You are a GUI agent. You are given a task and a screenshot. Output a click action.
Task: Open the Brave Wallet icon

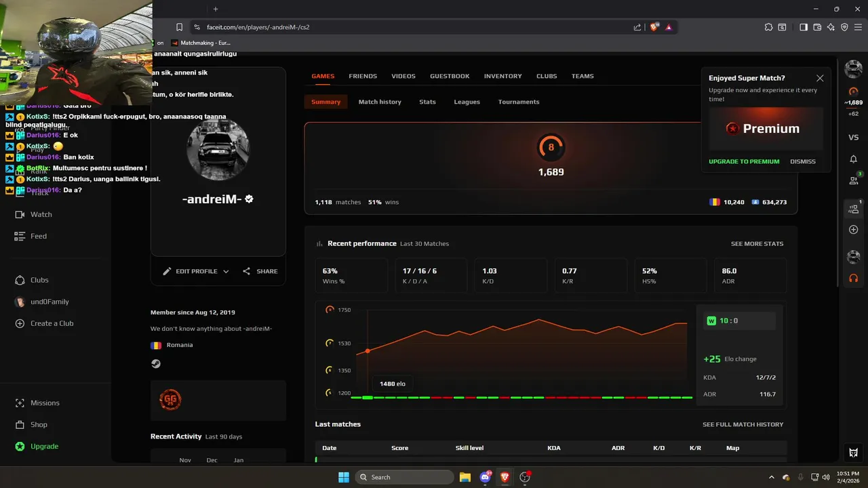tap(817, 27)
